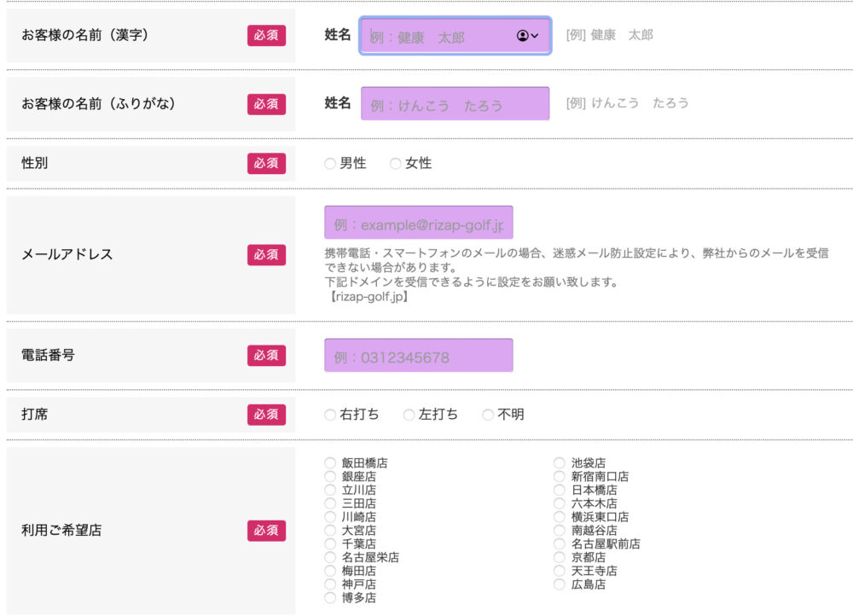Click the kanji name input field
This screenshot has width=853, height=616.
pyautogui.click(x=456, y=36)
